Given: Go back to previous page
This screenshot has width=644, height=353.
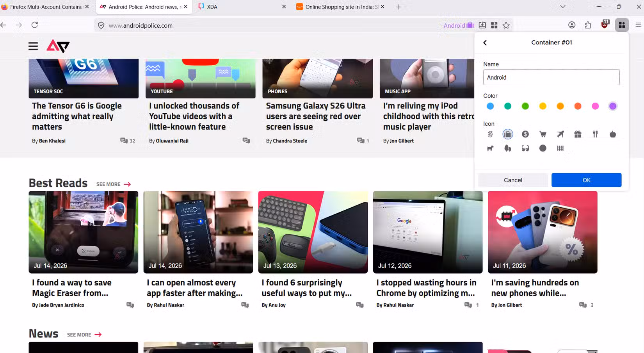Looking at the screenshot, I should point(4,25).
